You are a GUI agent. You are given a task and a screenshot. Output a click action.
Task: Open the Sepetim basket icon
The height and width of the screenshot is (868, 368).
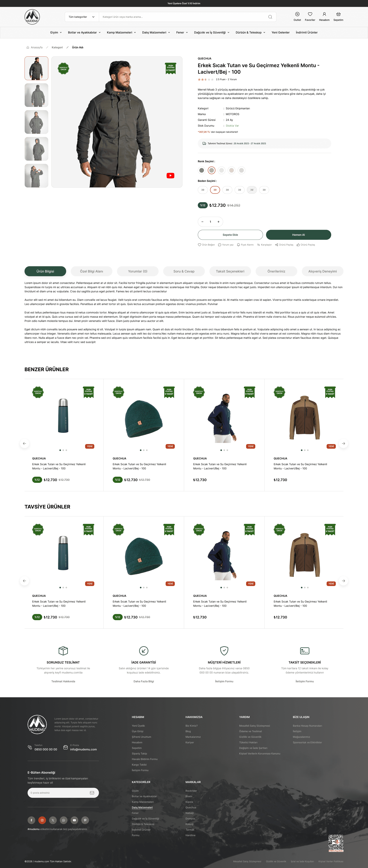coord(338,14)
